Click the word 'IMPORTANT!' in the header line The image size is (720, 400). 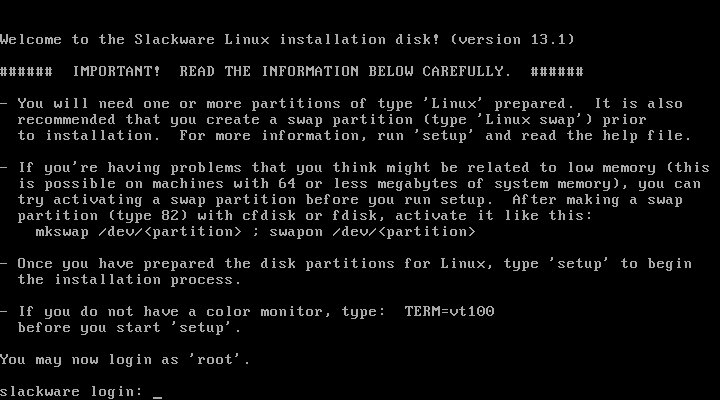[117, 72]
